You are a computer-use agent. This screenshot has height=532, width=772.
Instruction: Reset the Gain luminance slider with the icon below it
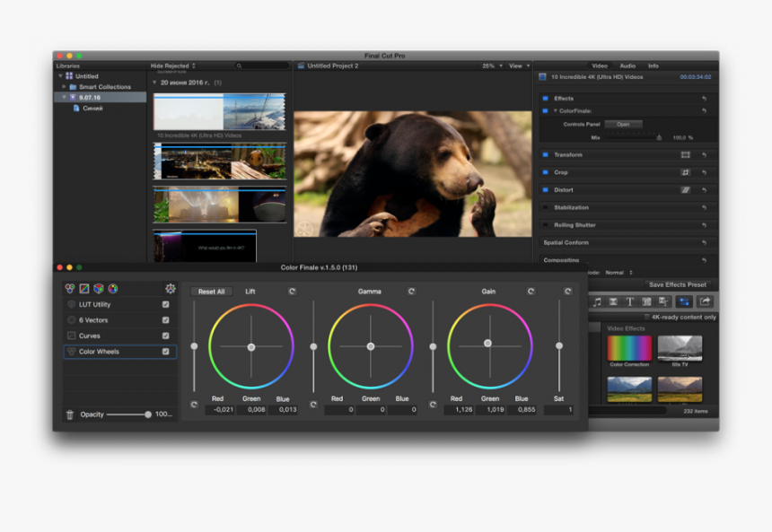point(433,405)
